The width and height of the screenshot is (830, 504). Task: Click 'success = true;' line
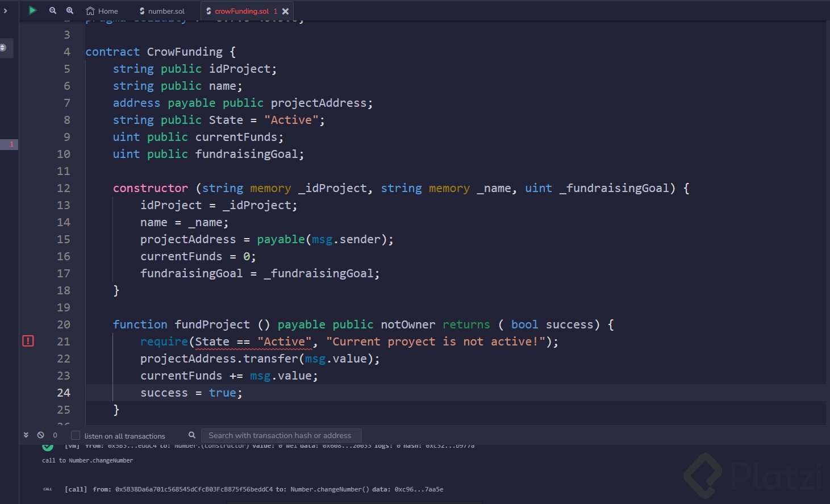[x=191, y=393]
